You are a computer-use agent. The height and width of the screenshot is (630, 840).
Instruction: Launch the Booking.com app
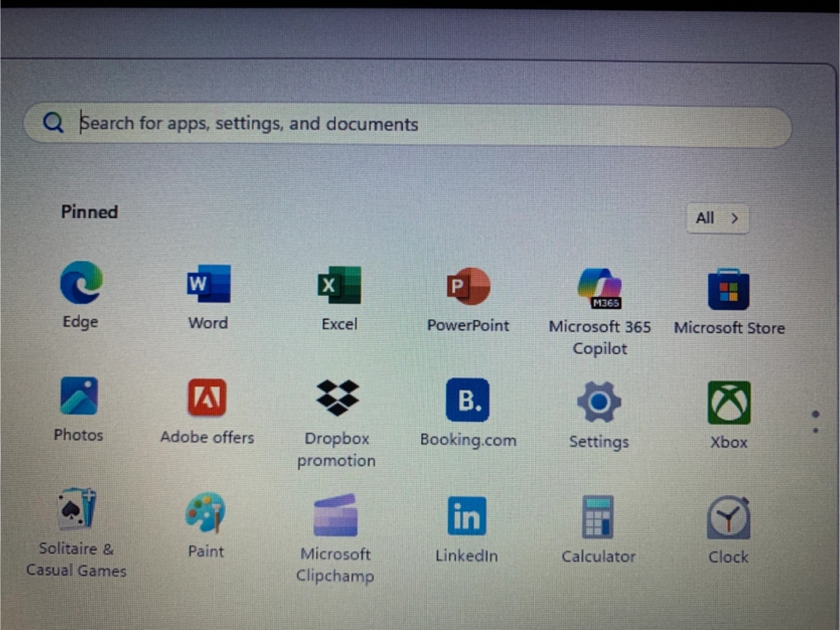pyautogui.click(x=468, y=400)
